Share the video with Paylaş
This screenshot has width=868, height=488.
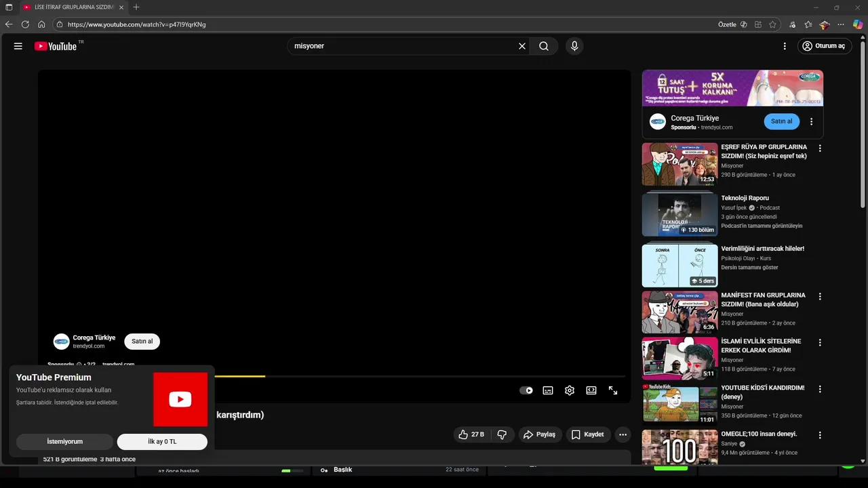point(540,434)
